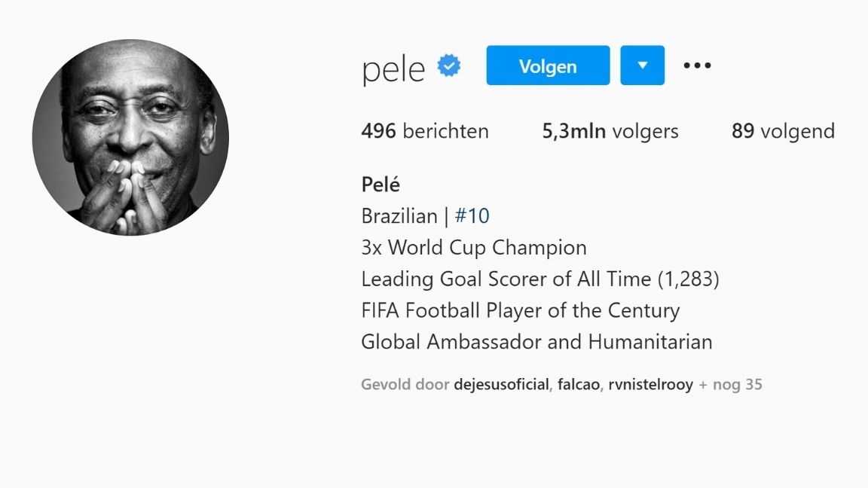Click the display name Pelé
This screenshot has width=868, height=488.
[379, 185]
